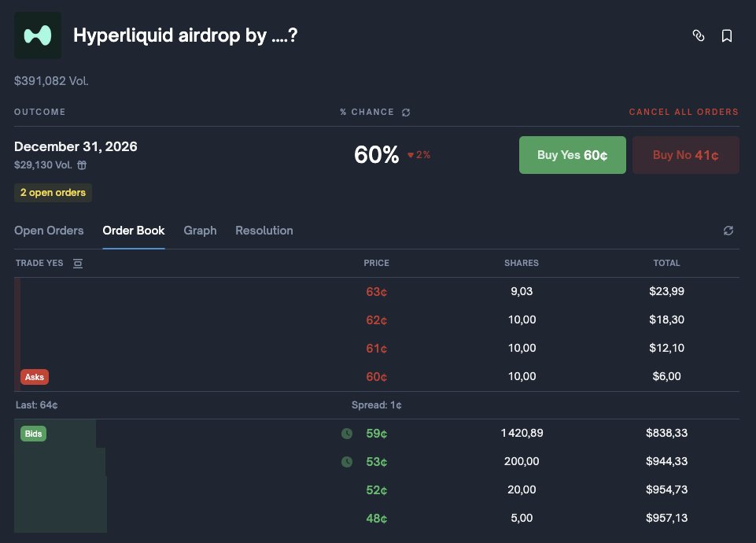756x543 pixels.
Task: Click the 20,00 shares value
Action: pos(522,490)
